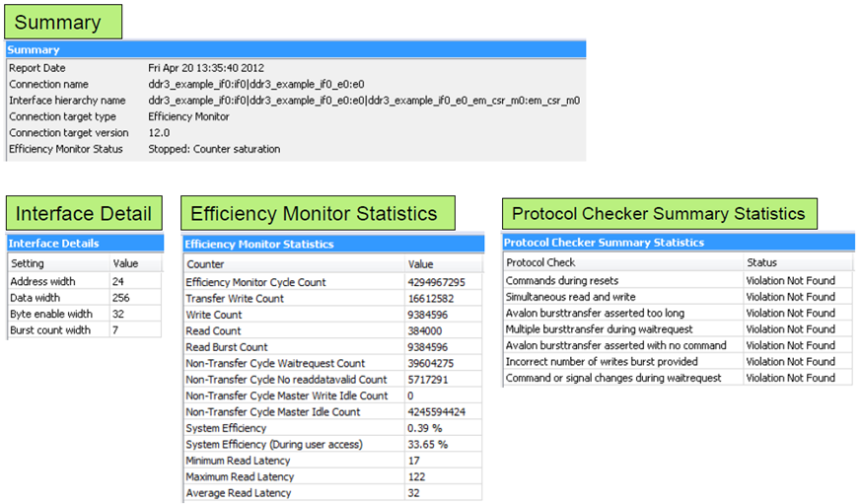Select the Report Date value Fri Apr 20 13:35:40 2012
The width and height of the screenshot is (861, 504).
[206, 68]
